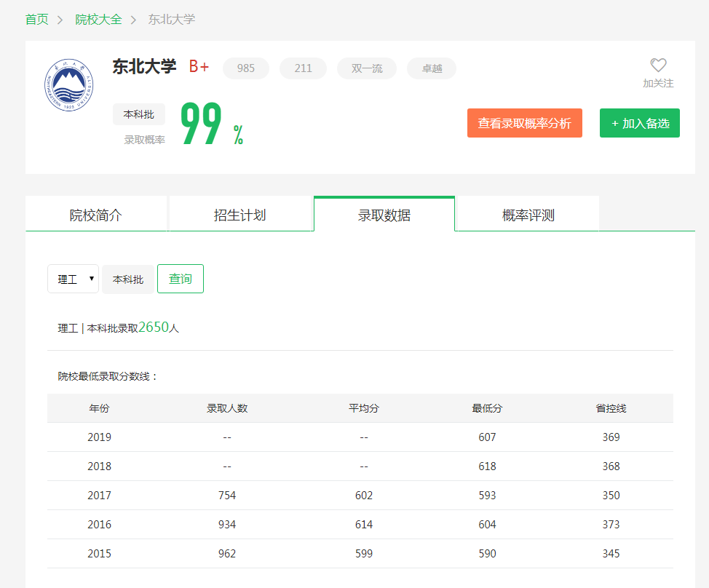The width and height of the screenshot is (709, 588).
Task: Click the 602 average score for 2017
Action: [363, 496]
